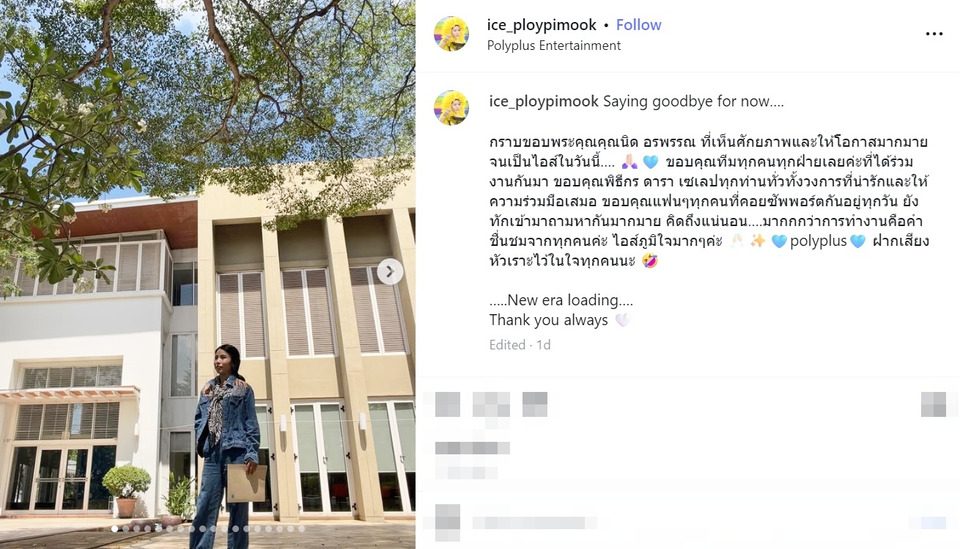
Task: Open the Polyplus Entertainment location link
Action: (x=553, y=45)
